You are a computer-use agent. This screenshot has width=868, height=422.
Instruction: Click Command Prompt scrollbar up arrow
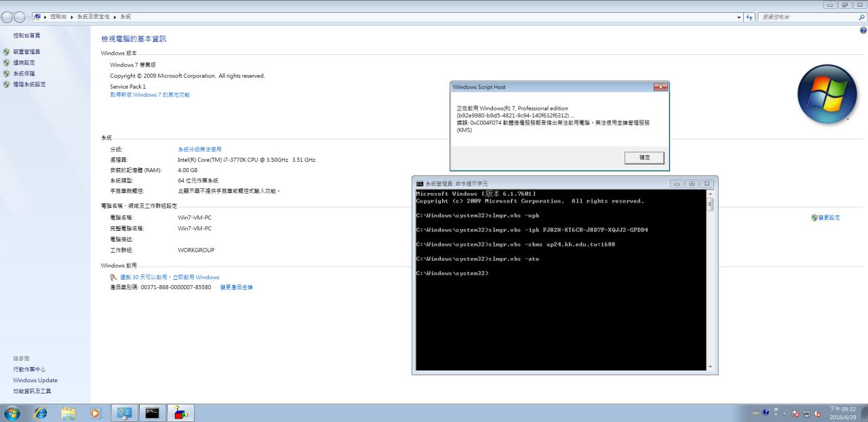(x=710, y=194)
